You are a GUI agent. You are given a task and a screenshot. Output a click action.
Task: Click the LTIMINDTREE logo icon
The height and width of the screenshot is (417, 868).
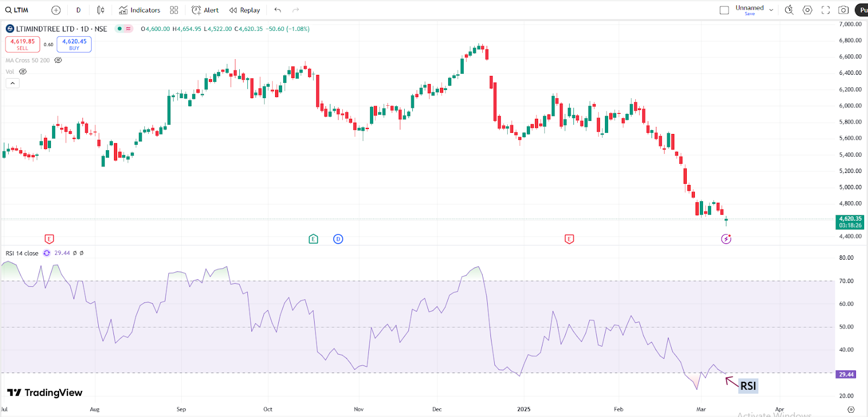(x=10, y=29)
